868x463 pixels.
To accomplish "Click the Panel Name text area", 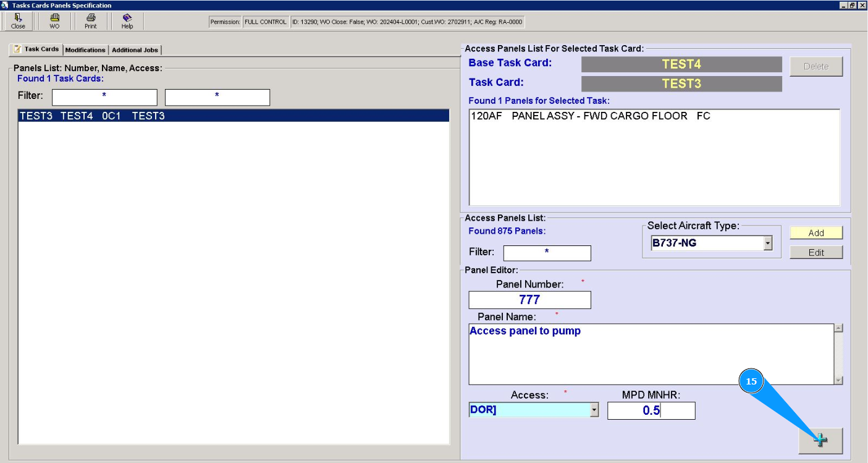I will pos(651,354).
